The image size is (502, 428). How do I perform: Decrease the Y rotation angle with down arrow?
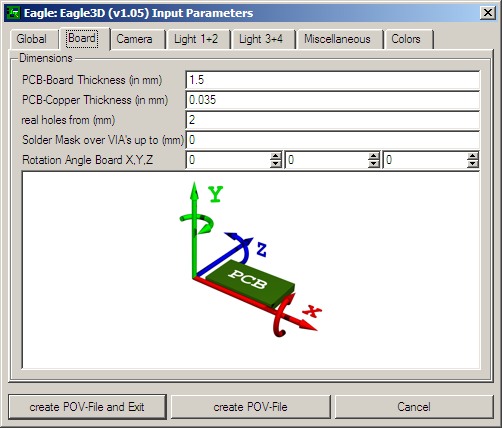click(x=374, y=164)
